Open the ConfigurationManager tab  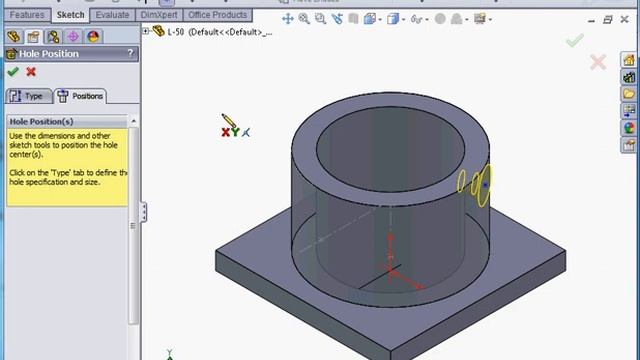53,36
